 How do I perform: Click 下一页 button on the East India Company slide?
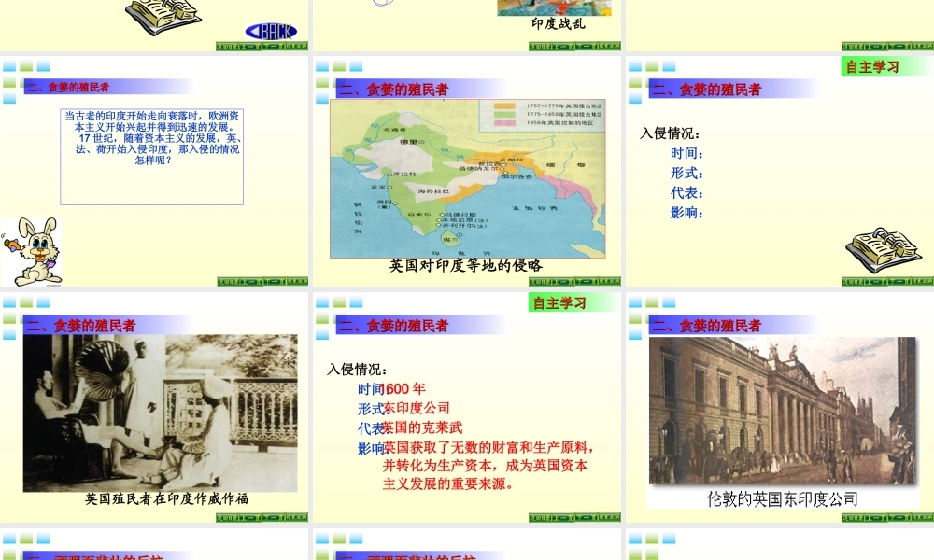[899, 518]
